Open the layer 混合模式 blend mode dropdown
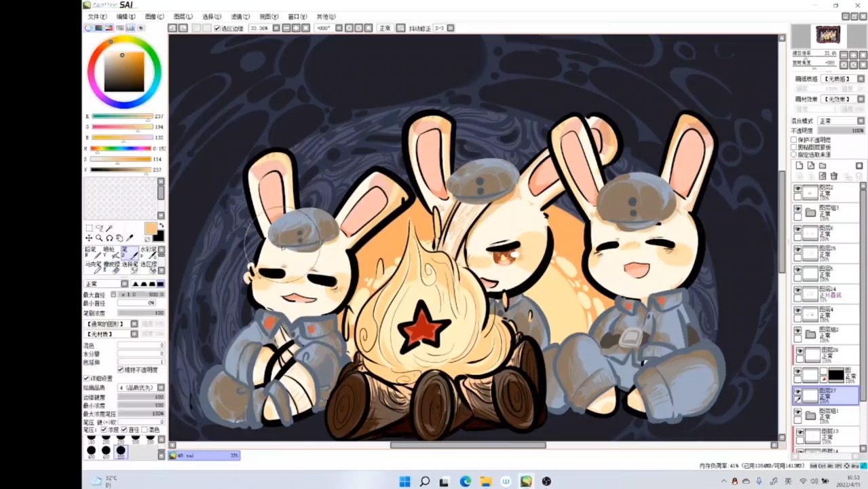 point(842,121)
